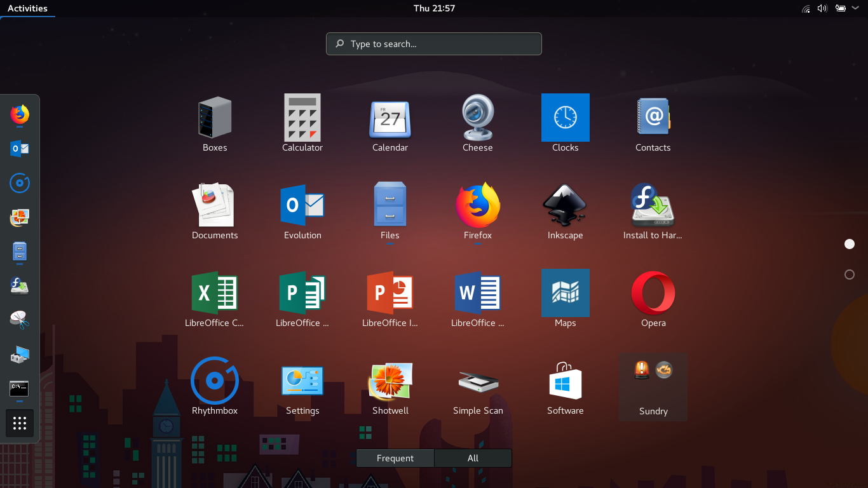Open the Clocks application
The height and width of the screenshot is (488, 868).
(x=566, y=119)
